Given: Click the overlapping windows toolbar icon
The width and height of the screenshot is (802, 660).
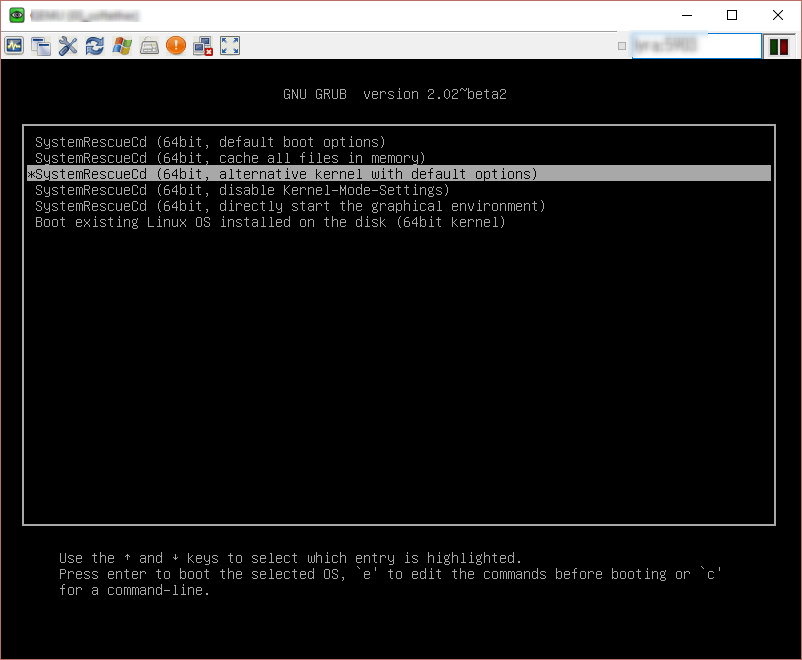Looking at the screenshot, I should coord(41,45).
